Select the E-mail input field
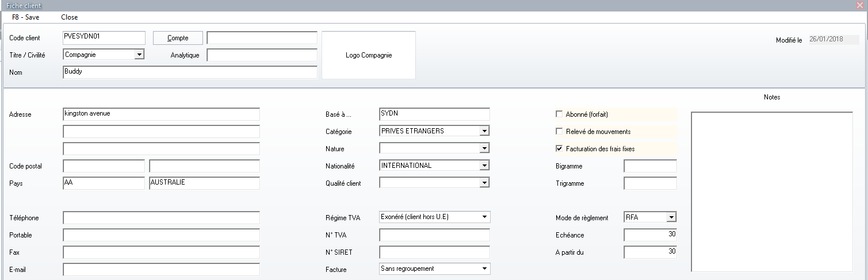Screen dimensions: 868x280 pyautogui.click(x=161, y=270)
